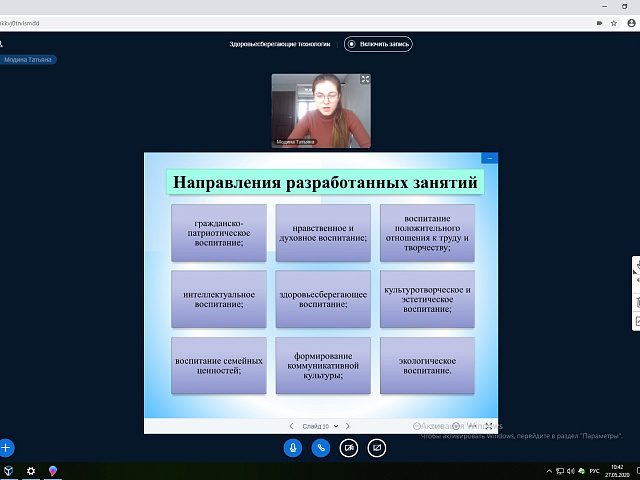Screen dimensions: 640x480
Task: Open the Слайд 10 slide selector
Action: point(319,426)
